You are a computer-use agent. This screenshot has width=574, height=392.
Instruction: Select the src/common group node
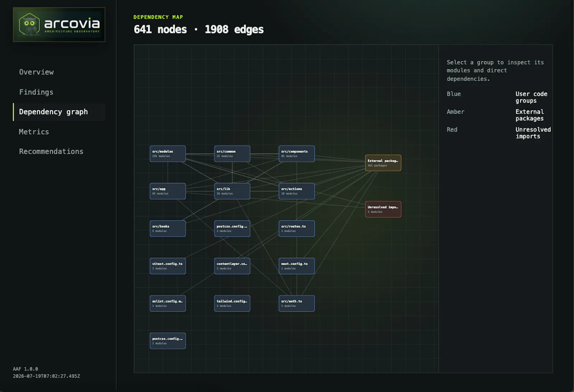[x=232, y=154]
